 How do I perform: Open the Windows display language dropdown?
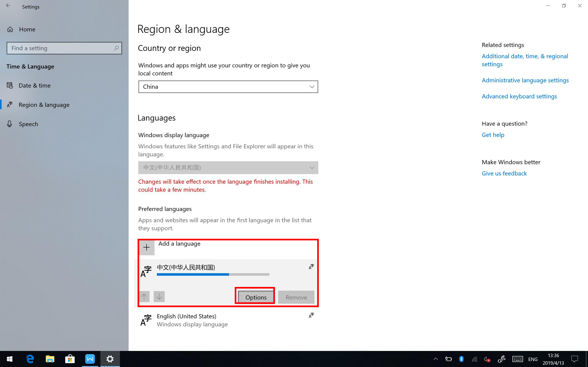[228, 167]
